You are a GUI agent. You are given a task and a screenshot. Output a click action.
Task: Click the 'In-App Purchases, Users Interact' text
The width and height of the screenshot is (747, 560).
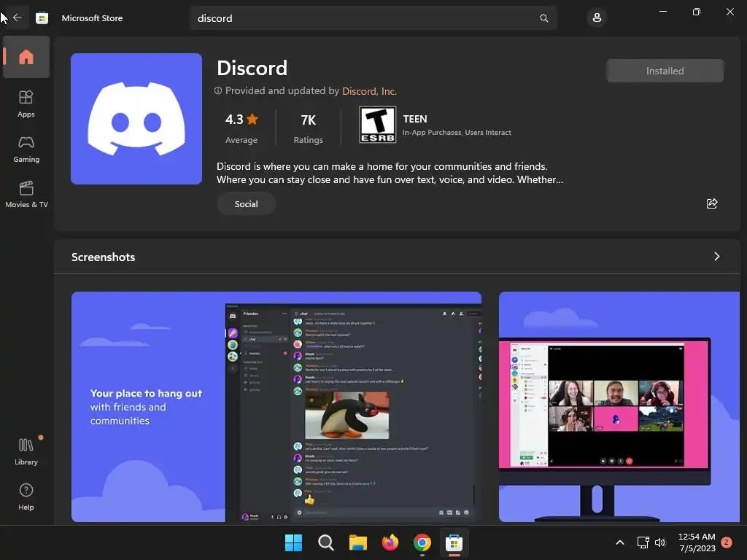(457, 133)
